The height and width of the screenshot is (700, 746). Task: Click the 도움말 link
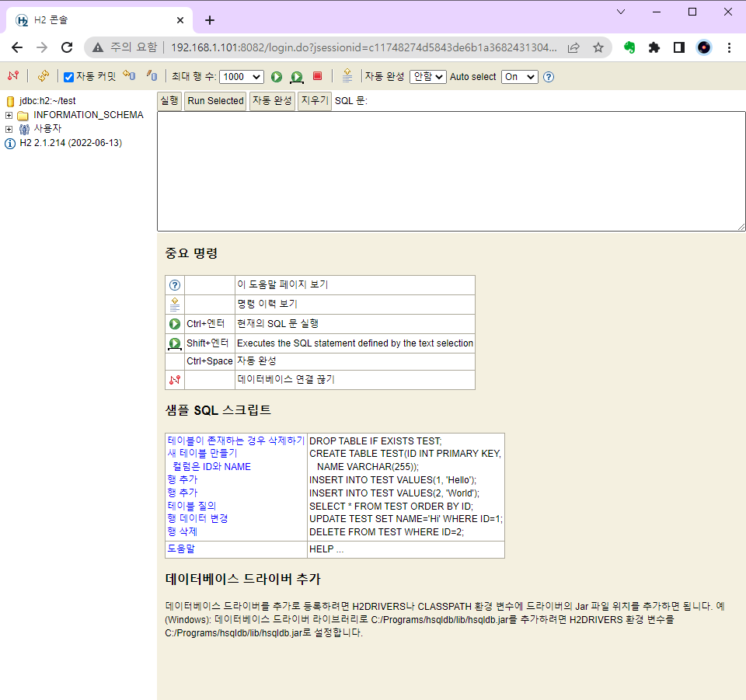[181, 549]
